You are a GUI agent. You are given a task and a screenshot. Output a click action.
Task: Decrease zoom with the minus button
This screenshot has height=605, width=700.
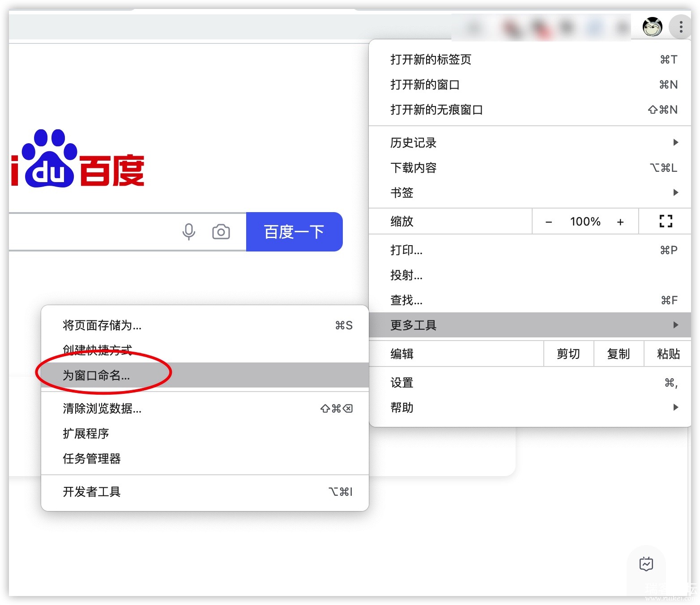(x=549, y=222)
